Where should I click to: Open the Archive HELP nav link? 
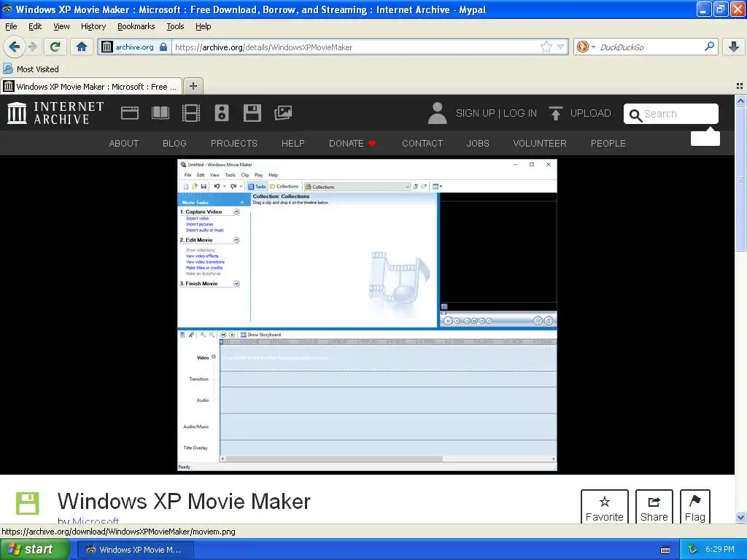(x=293, y=144)
